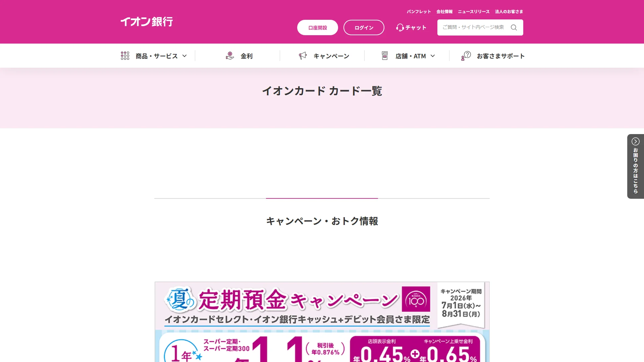The image size is (644, 362).
Task: Click the search magnifier icon
Action: (514, 27)
